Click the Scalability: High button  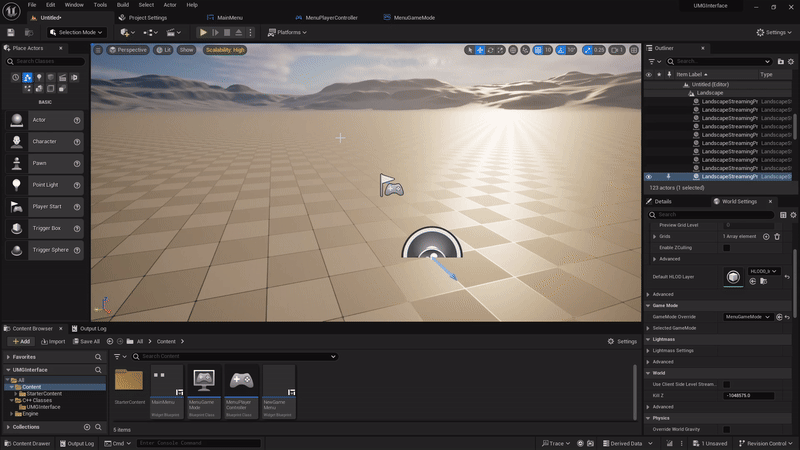click(x=225, y=50)
